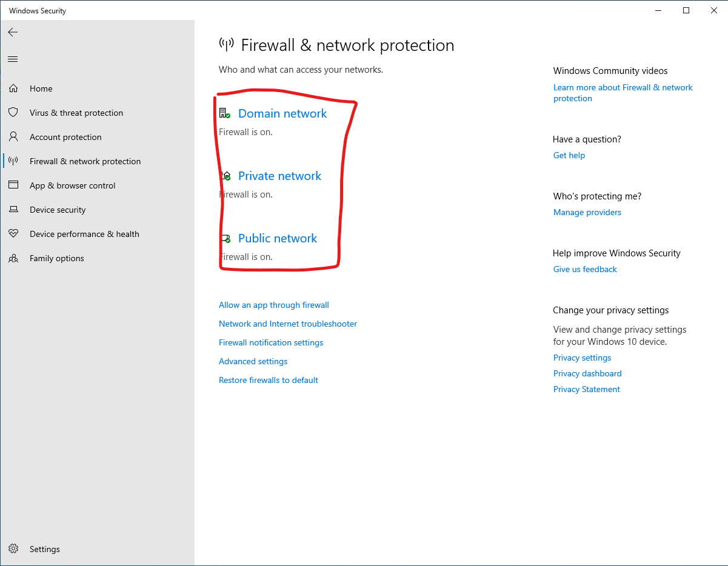Open Public network settings
The width and height of the screenshot is (728, 566).
click(x=278, y=238)
